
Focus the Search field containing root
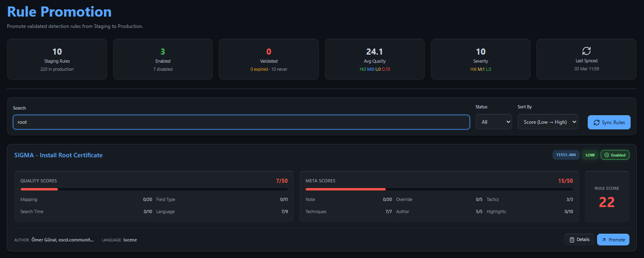point(241,122)
